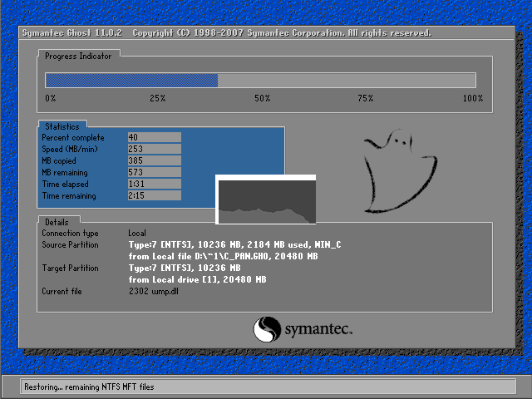Click source partition line ending MIN_C

(234, 244)
